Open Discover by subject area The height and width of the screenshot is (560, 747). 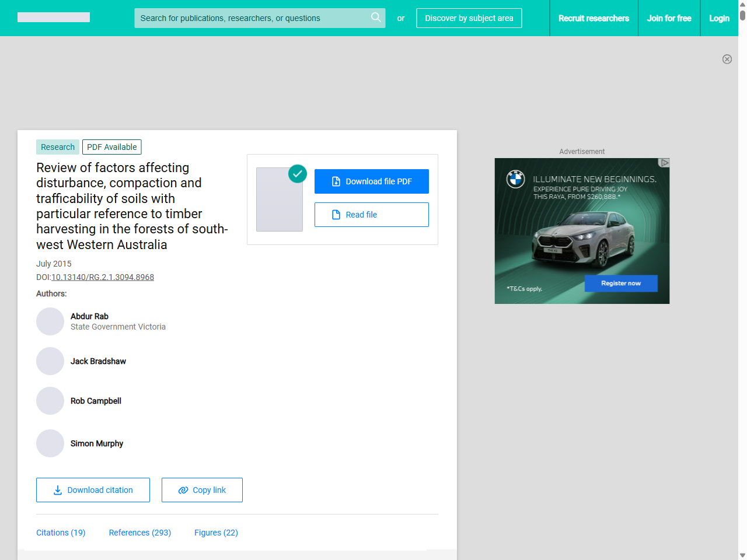point(469,18)
